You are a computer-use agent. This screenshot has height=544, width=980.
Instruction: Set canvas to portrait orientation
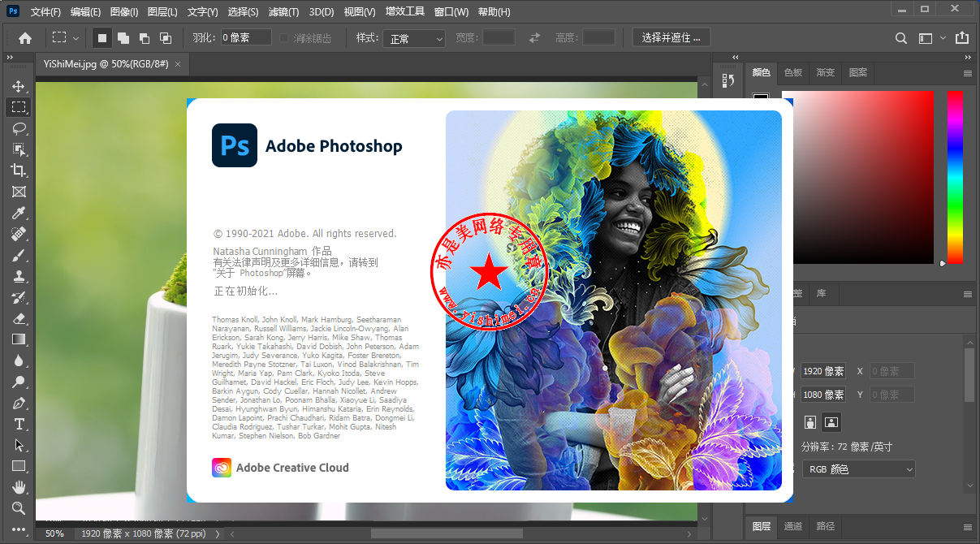(809, 422)
